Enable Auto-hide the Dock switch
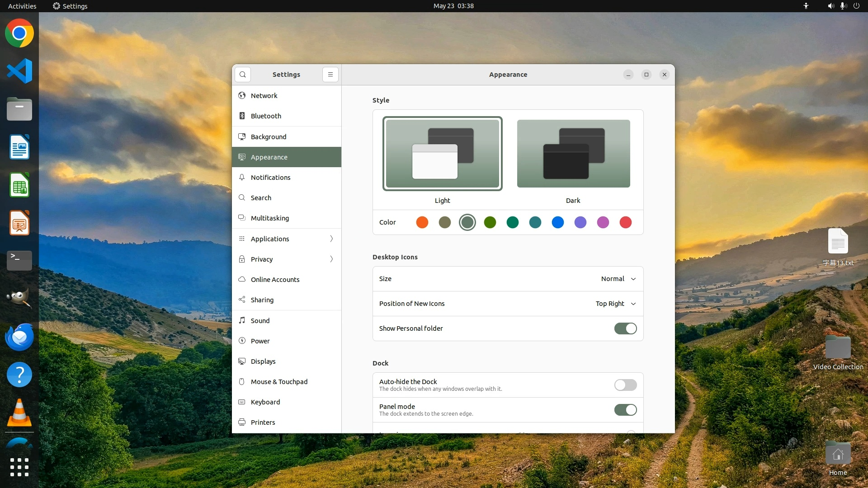The height and width of the screenshot is (488, 868). (x=625, y=385)
